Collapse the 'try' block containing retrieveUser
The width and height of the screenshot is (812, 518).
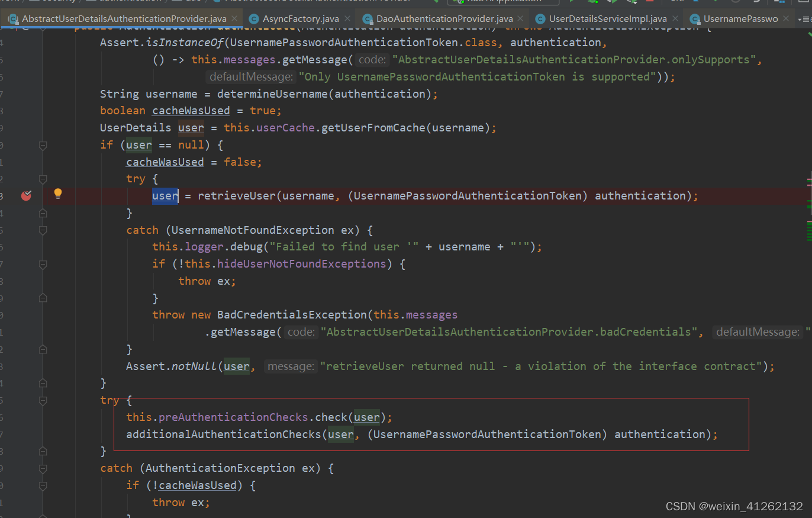click(43, 179)
